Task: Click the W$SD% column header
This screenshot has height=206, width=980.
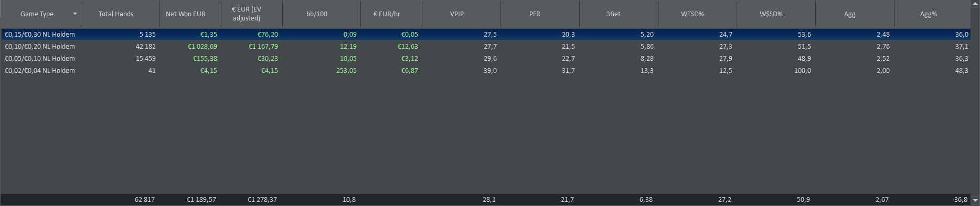Action: click(x=776, y=14)
